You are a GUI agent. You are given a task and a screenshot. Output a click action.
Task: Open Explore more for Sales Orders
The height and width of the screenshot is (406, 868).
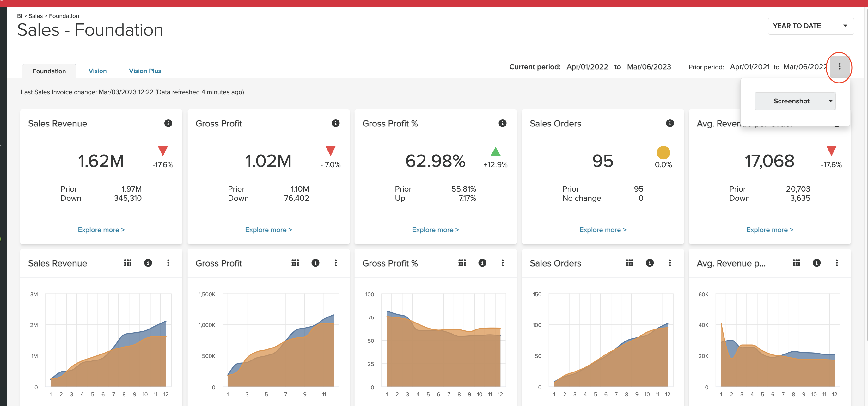602,230
